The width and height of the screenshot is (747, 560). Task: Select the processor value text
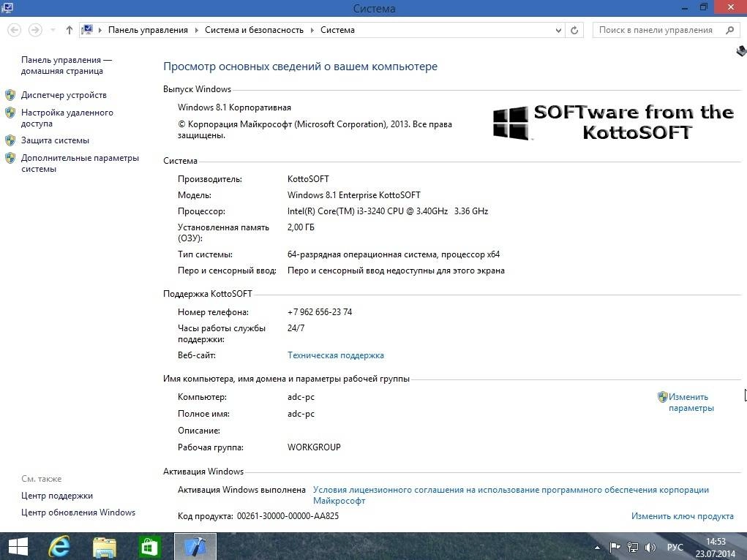click(388, 211)
